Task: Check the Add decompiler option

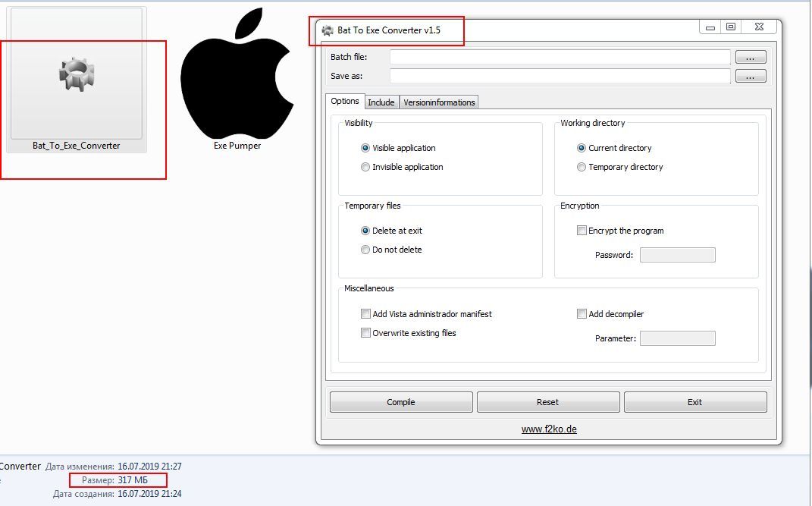Action: pyautogui.click(x=582, y=314)
